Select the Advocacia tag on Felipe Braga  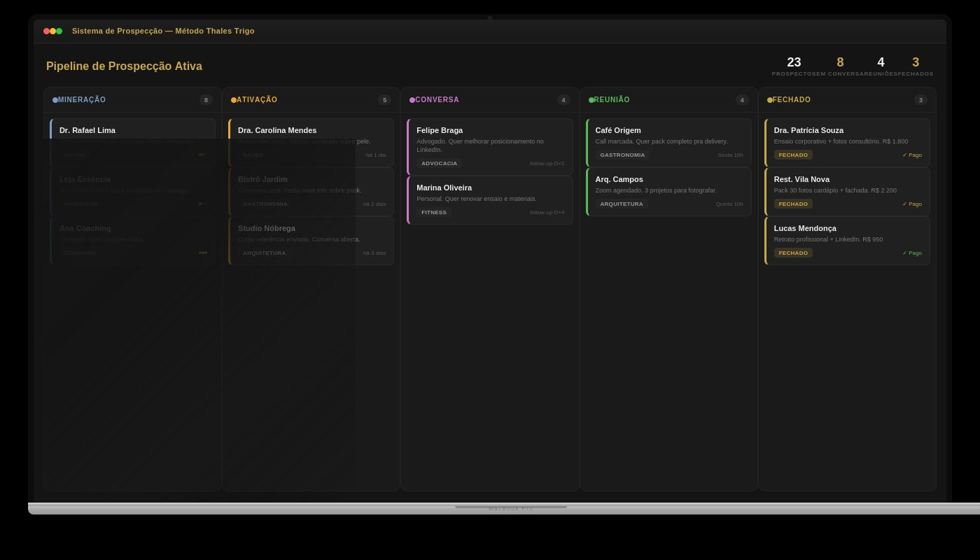coord(439,163)
